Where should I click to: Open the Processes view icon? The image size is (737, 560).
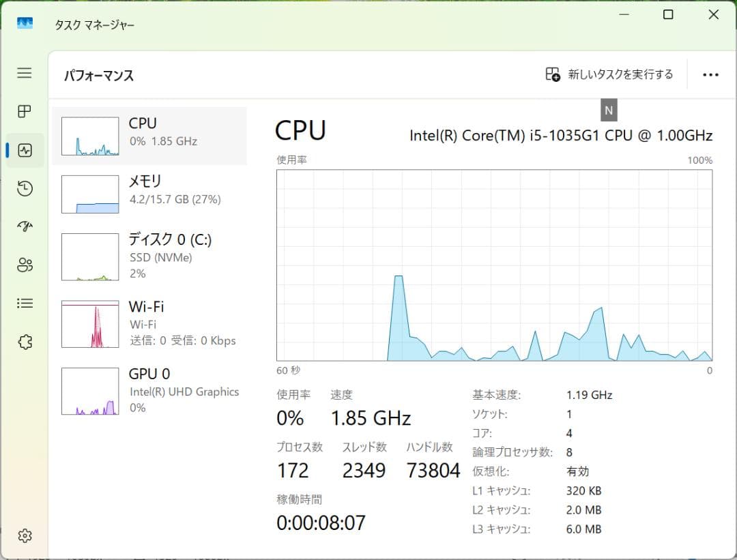point(25,112)
